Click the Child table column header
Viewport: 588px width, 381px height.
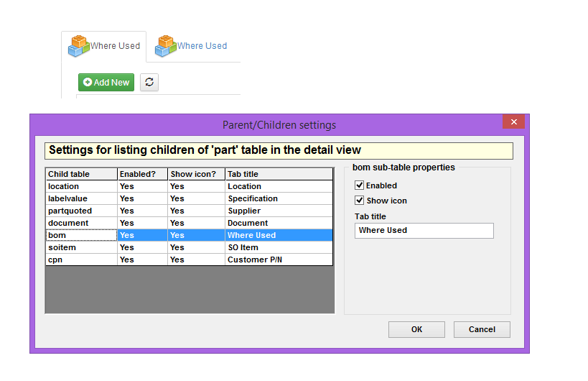click(x=81, y=174)
